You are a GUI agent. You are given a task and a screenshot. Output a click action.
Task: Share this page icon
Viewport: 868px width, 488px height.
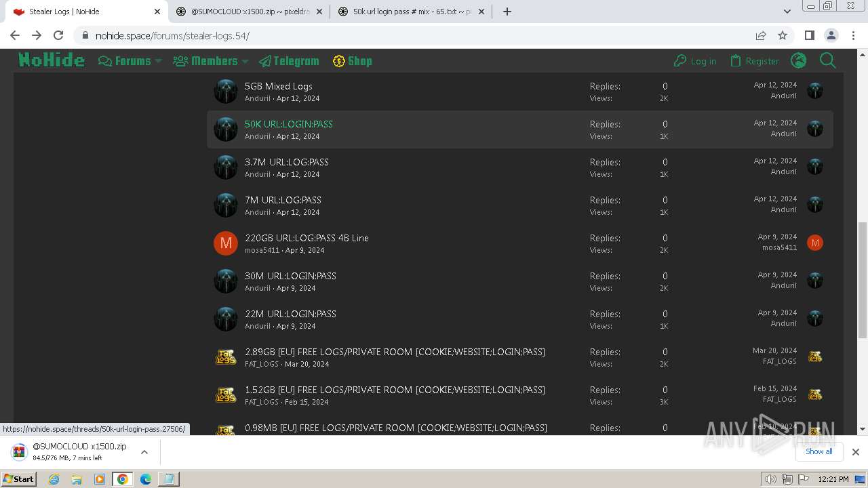coord(761,35)
